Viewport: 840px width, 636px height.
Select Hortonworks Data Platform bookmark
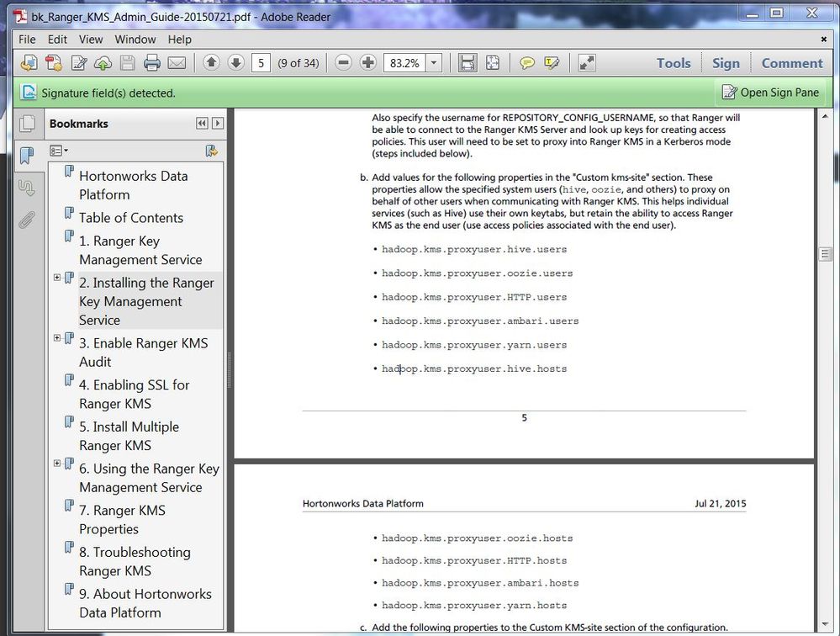pos(134,185)
